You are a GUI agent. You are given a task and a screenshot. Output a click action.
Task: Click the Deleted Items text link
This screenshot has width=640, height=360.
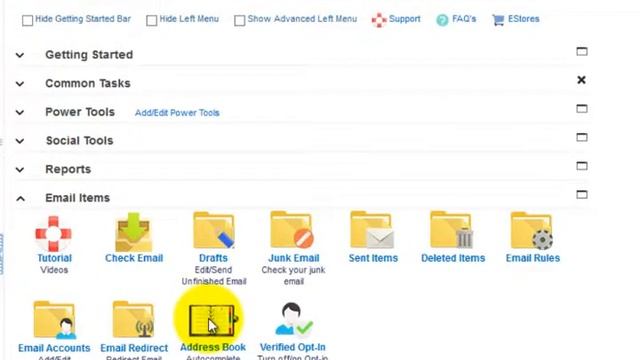coord(453,258)
